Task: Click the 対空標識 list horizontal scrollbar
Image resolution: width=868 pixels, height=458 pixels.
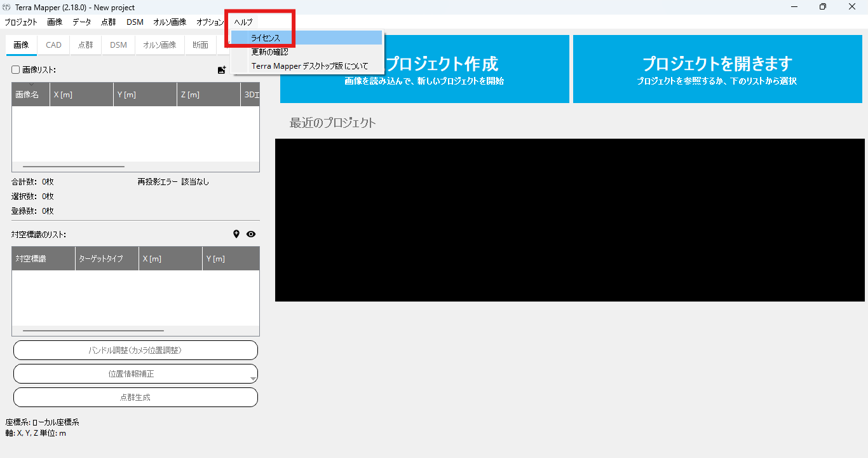Action: point(93,331)
